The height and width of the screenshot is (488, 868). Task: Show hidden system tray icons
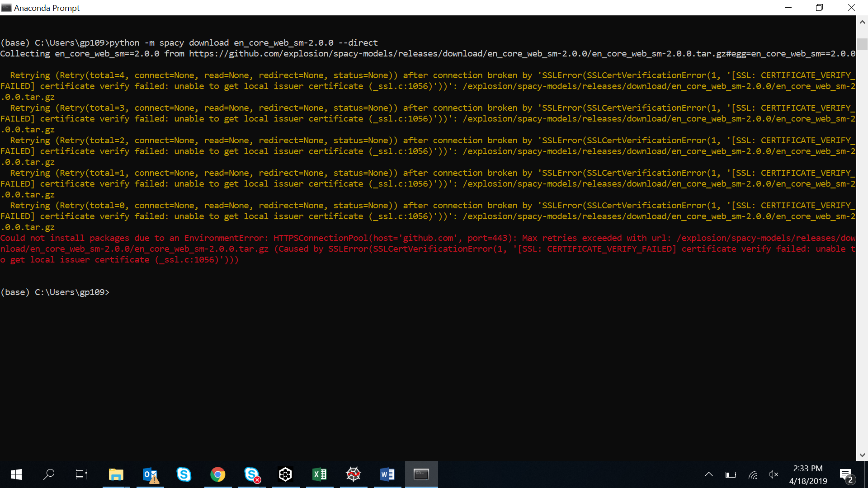pos(709,474)
